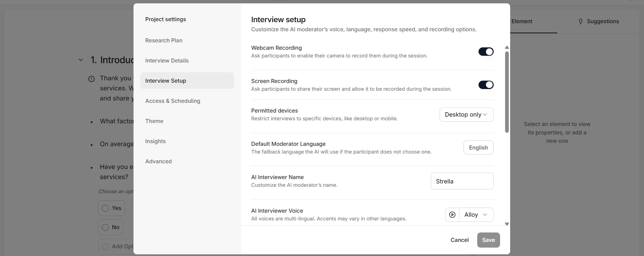Go to Access & Scheduling settings
The height and width of the screenshot is (256, 644).
173,101
